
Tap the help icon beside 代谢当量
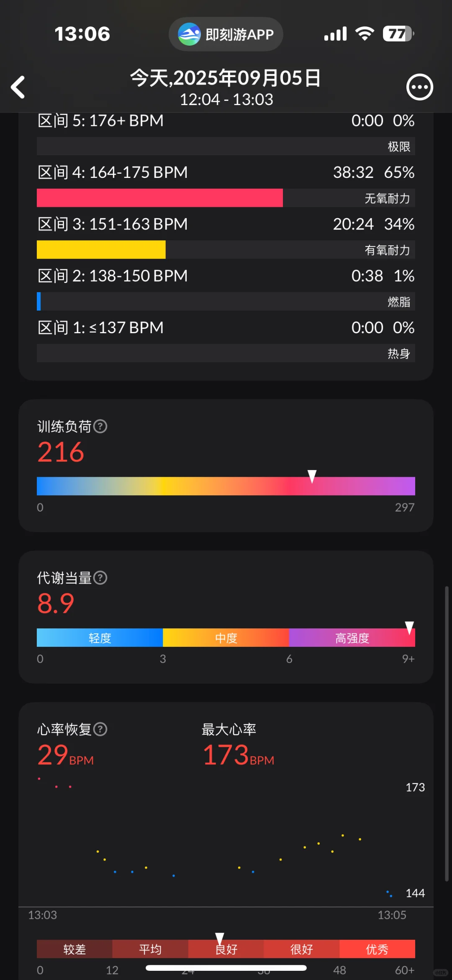[x=100, y=578]
